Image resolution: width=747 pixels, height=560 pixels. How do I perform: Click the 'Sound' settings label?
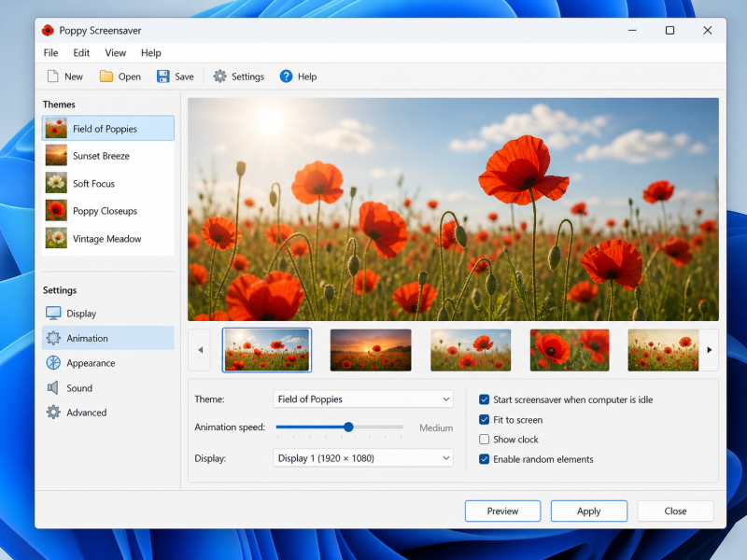tap(79, 388)
